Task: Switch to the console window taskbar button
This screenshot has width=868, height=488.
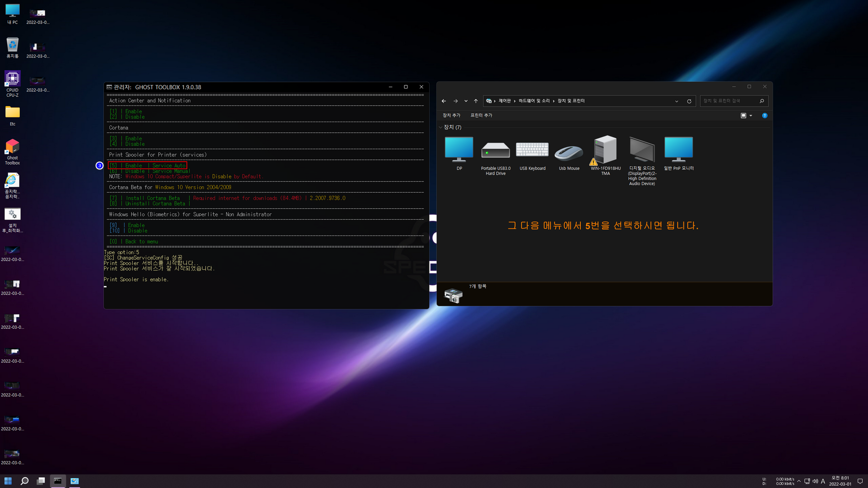Action: pyautogui.click(x=58, y=481)
